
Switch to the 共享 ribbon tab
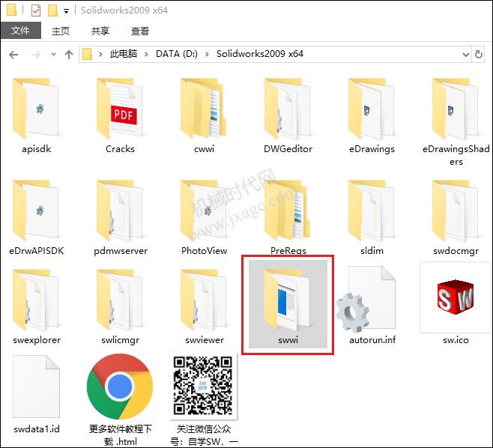click(x=100, y=31)
